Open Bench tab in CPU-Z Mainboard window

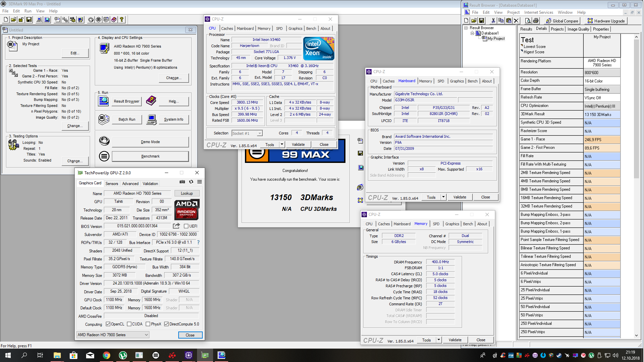tap(472, 81)
